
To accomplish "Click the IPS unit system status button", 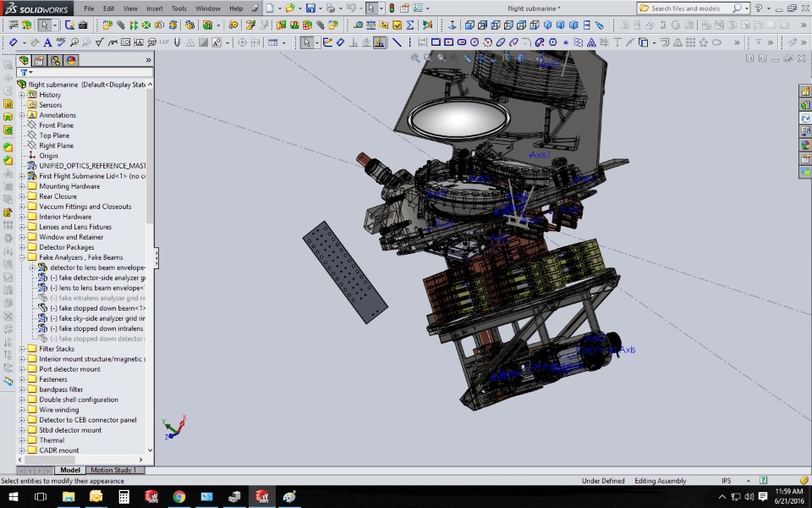I will [x=726, y=481].
